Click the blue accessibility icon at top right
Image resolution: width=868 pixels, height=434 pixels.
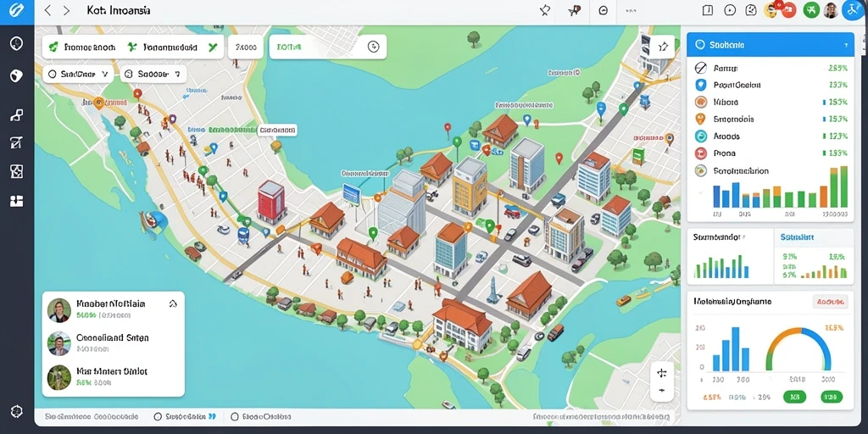point(852,10)
